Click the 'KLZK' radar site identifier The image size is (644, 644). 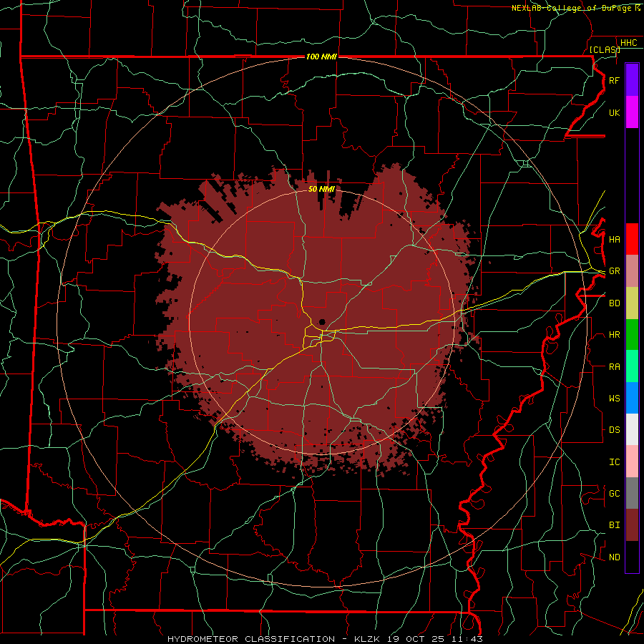click(x=367, y=639)
